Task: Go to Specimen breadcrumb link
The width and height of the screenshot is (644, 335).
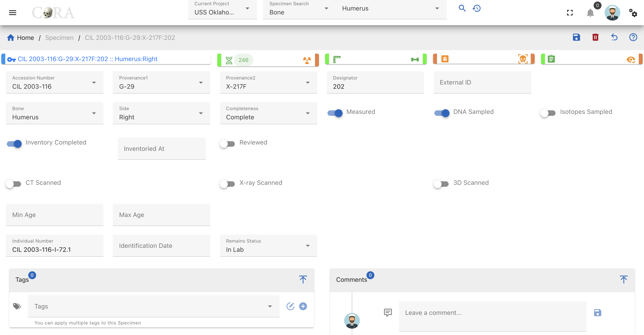Action: coord(60,38)
